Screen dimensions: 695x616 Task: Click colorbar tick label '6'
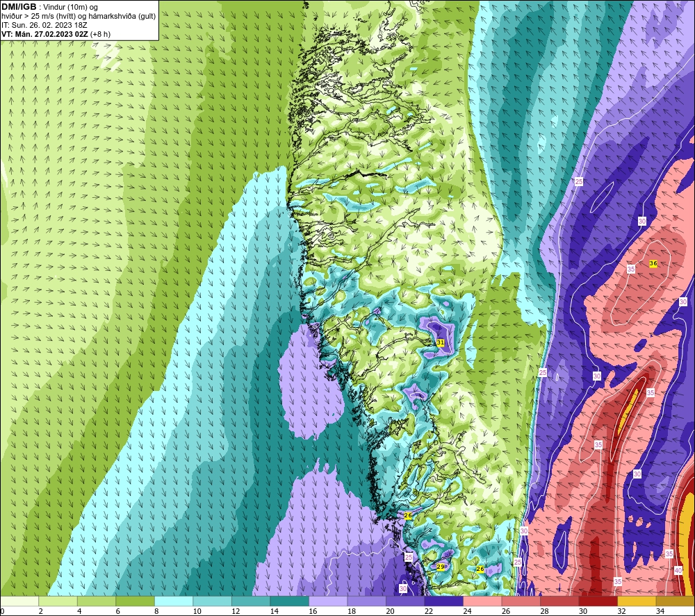[x=118, y=612]
